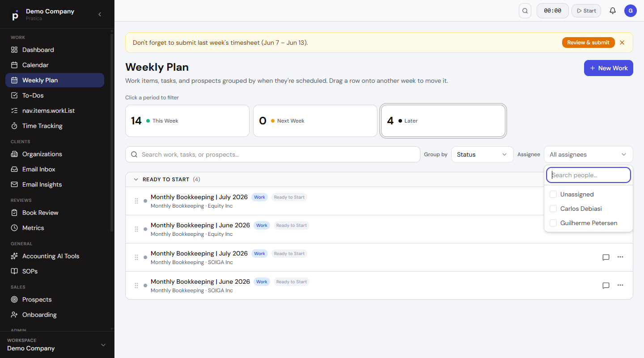Screen dimensions: 644x358
Task: Click the Onboarding person-plus icon
Action: coord(14,315)
